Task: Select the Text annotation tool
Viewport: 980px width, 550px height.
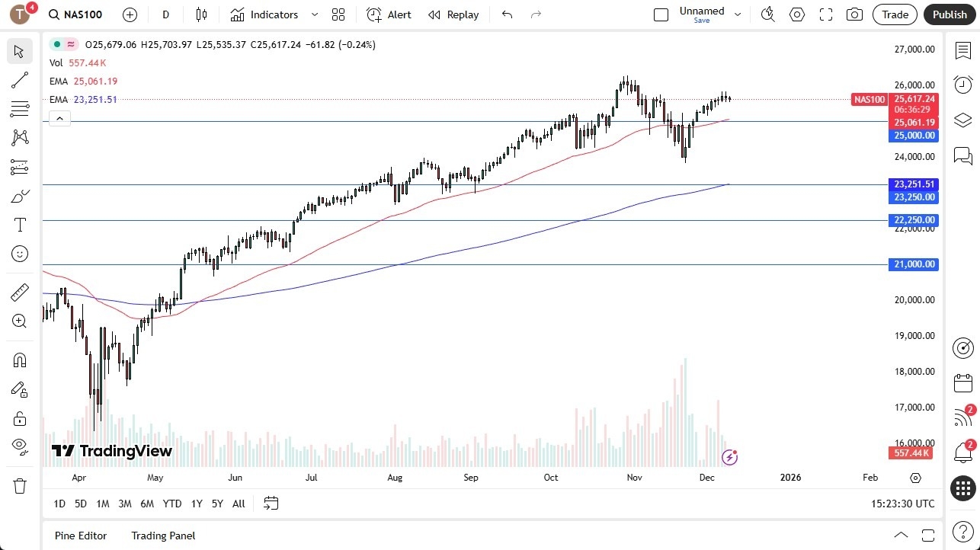Action: click(x=20, y=225)
